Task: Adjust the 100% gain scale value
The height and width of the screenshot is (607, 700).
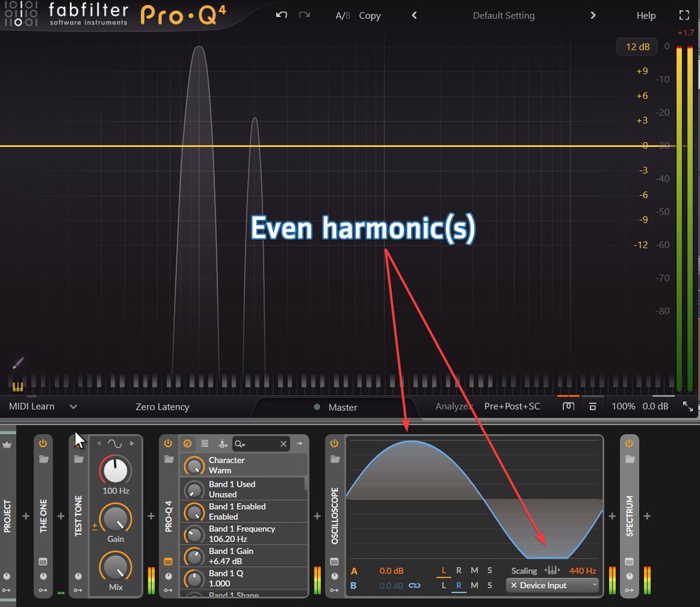Action: pyautogui.click(x=623, y=407)
